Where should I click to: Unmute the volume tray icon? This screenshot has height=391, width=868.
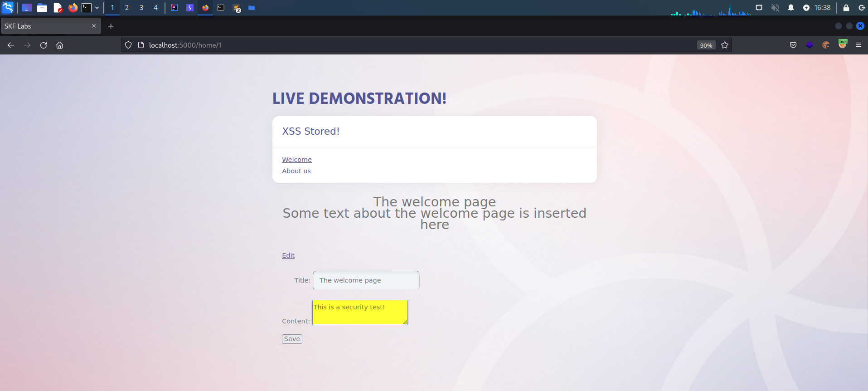coord(775,8)
